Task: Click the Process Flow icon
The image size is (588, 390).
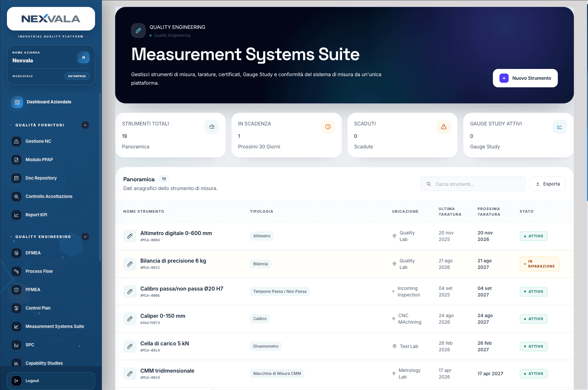Action: point(16,271)
